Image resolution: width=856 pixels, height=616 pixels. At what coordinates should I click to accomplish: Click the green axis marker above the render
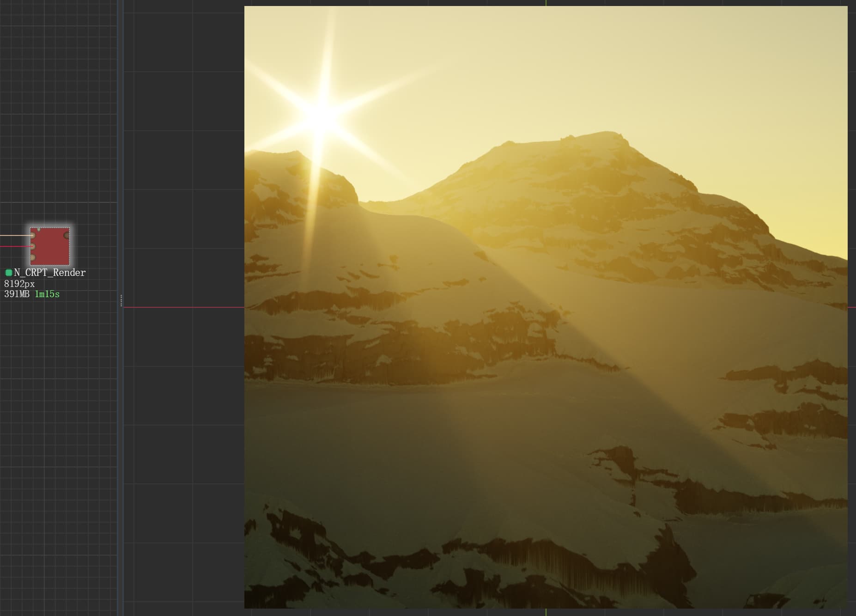[546, 3]
